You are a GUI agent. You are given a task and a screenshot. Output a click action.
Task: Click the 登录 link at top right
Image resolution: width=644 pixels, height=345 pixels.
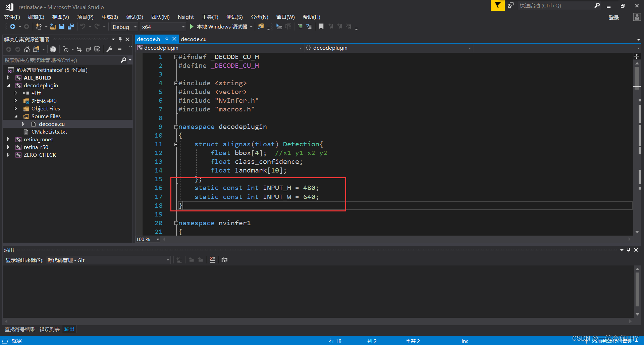[x=613, y=17]
